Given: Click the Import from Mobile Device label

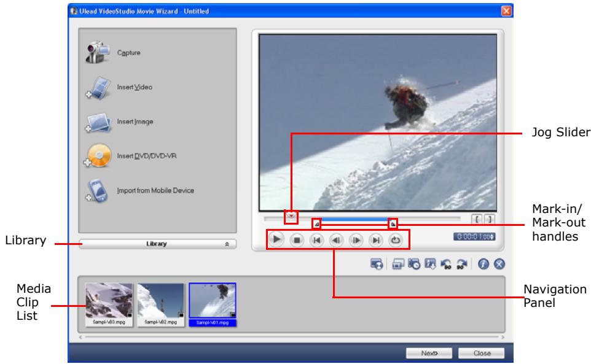Looking at the screenshot, I should point(155,190).
